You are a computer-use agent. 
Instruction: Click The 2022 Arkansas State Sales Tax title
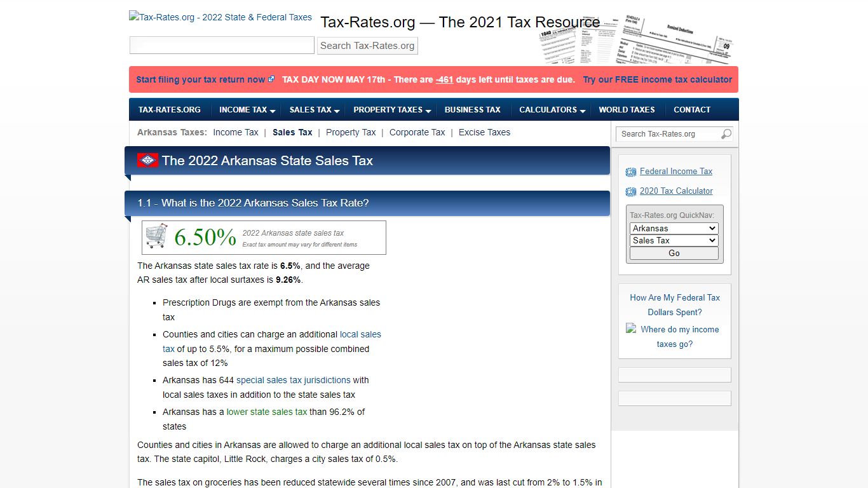click(268, 161)
